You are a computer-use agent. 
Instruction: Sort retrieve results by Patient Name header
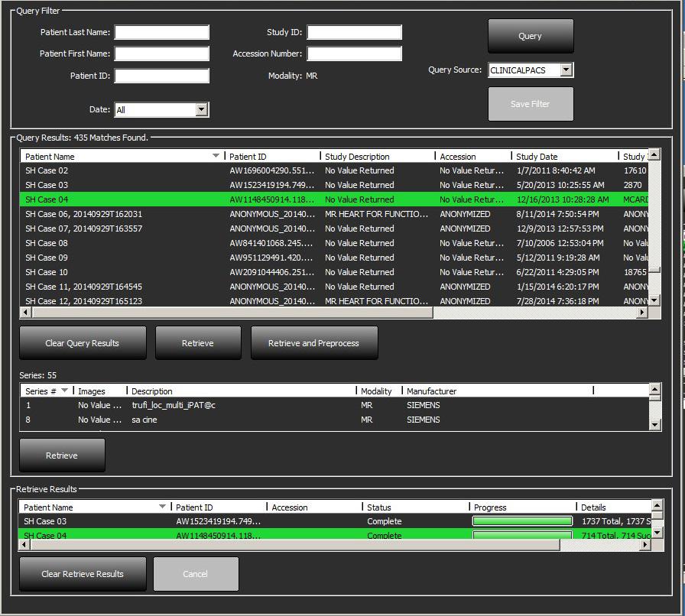pos(95,507)
